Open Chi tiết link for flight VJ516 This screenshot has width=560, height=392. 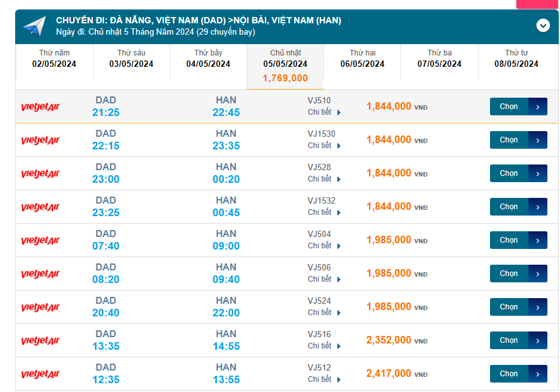tap(324, 346)
